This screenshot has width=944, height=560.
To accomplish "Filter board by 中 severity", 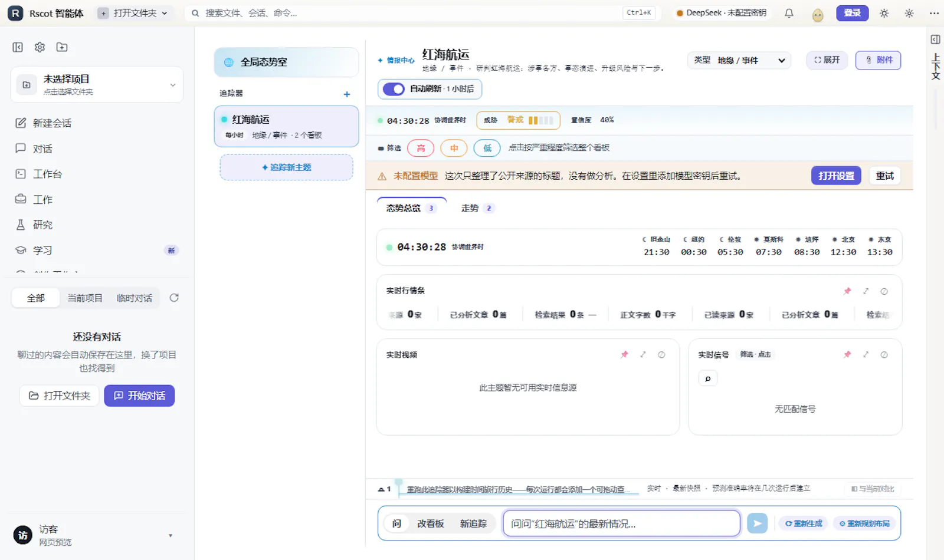I will coord(454,148).
